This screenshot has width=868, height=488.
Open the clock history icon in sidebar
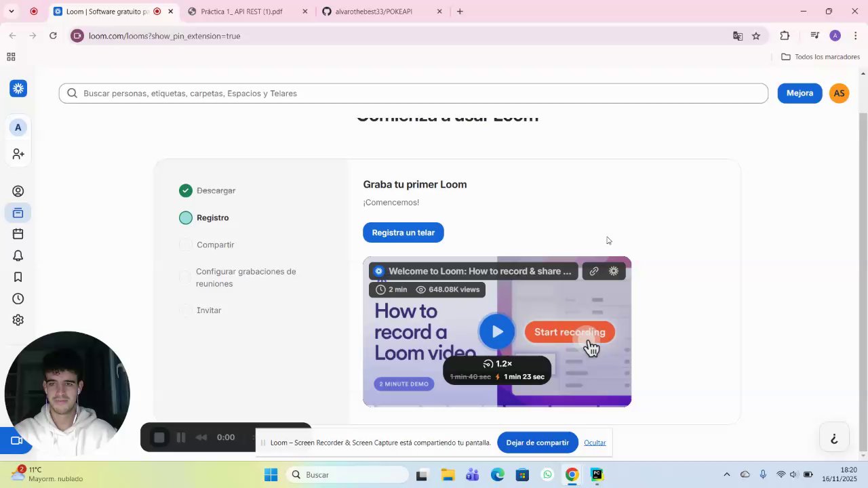[x=18, y=299]
